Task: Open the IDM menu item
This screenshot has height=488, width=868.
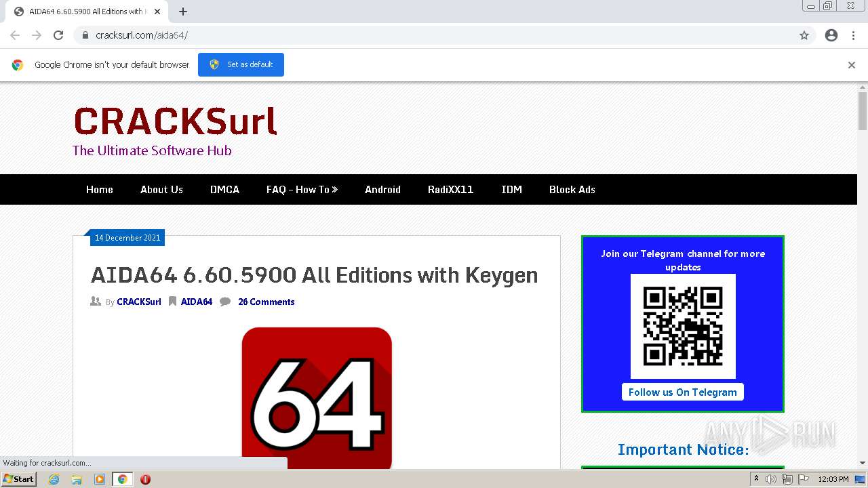Action: 511,190
